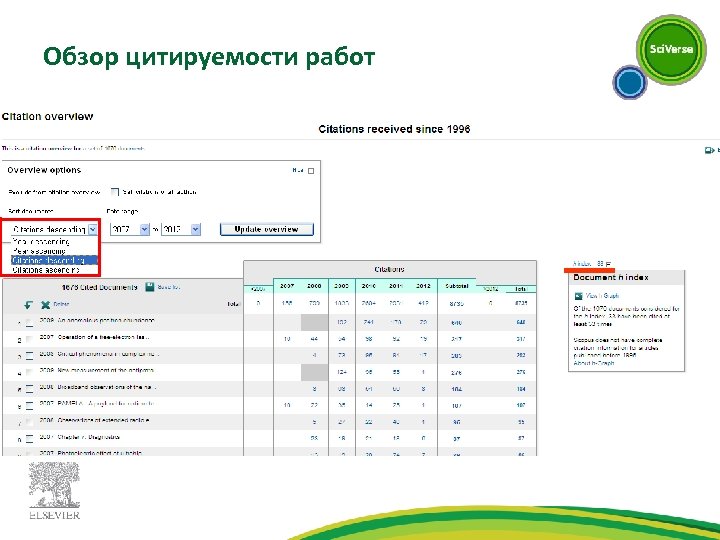
Task: Click the View h-Graph icon
Action: [x=579, y=296]
